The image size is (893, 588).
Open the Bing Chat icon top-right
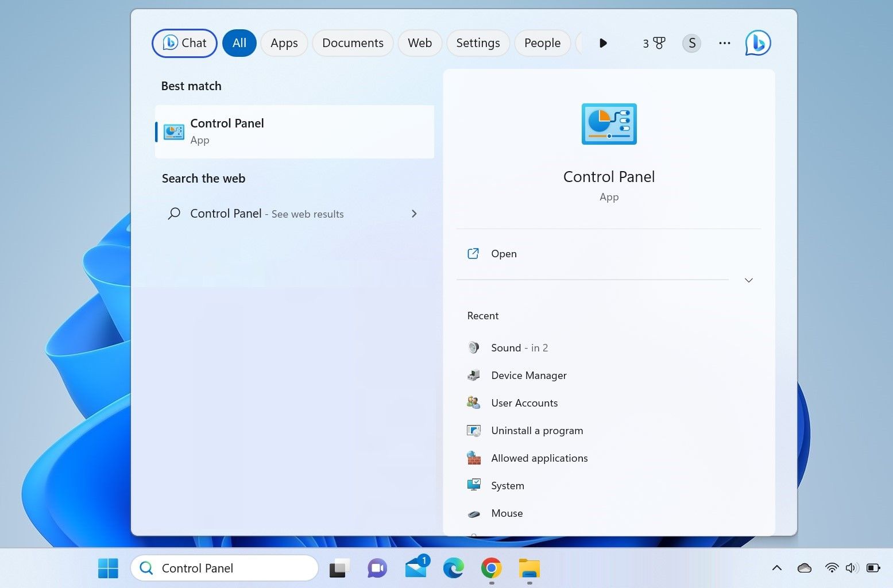click(757, 42)
